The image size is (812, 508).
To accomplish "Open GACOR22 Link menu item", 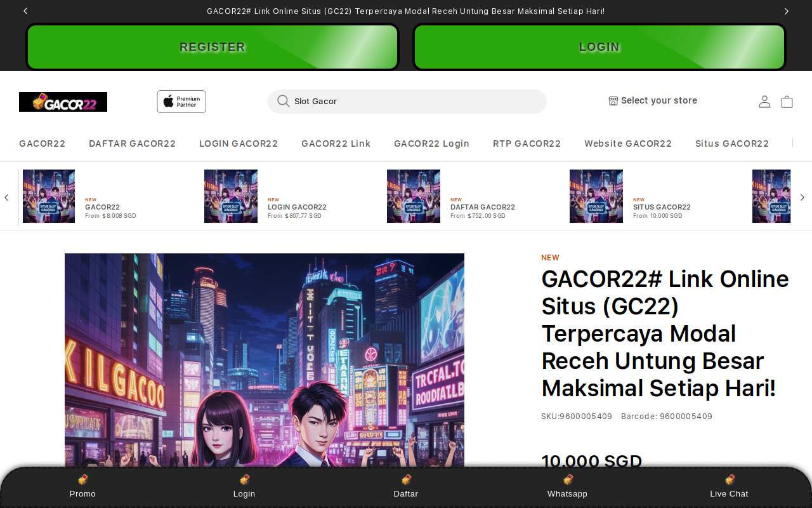I will click(336, 144).
